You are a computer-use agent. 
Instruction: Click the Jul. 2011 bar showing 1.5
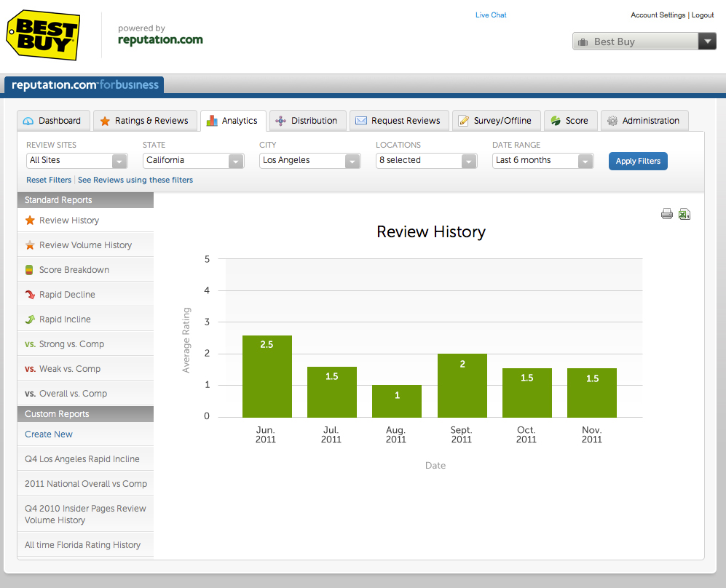(332, 392)
